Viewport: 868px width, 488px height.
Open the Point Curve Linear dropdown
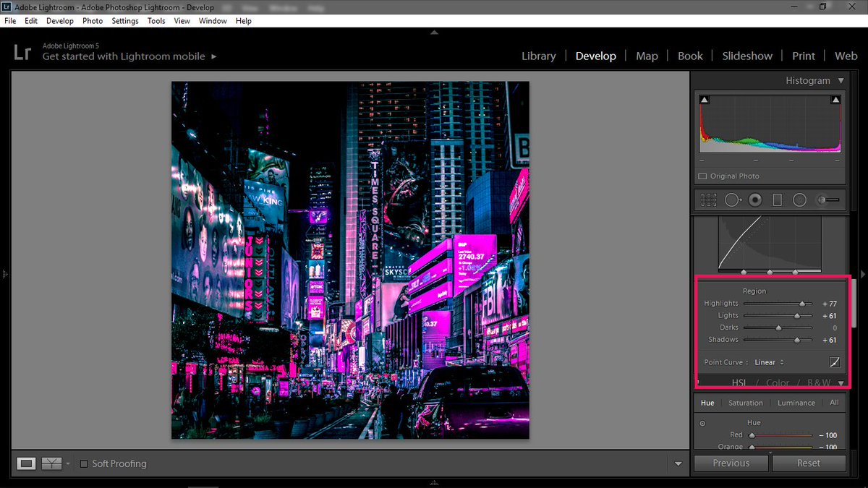pyautogui.click(x=769, y=362)
